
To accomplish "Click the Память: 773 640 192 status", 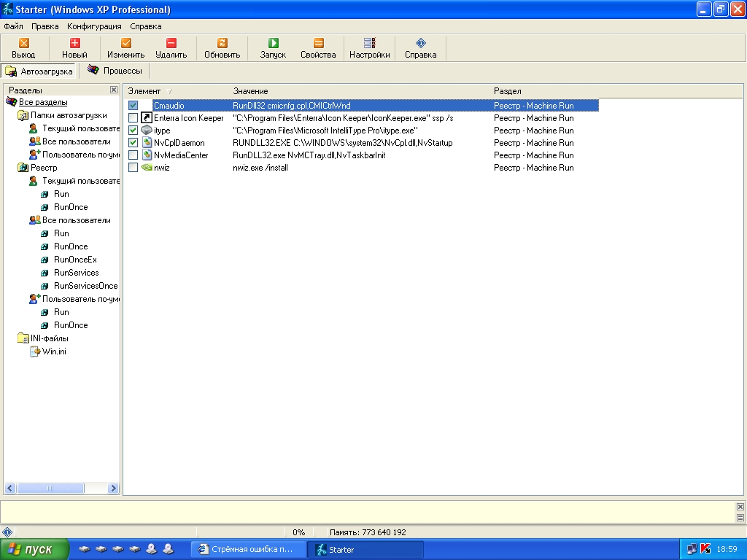I will [x=368, y=532].
